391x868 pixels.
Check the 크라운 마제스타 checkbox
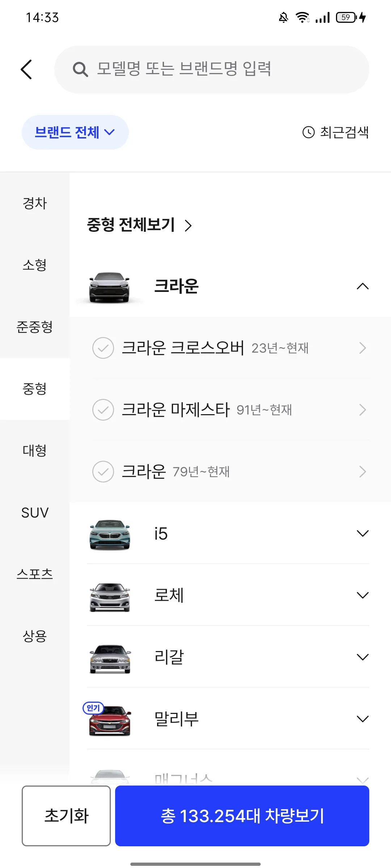[x=103, y=410]
